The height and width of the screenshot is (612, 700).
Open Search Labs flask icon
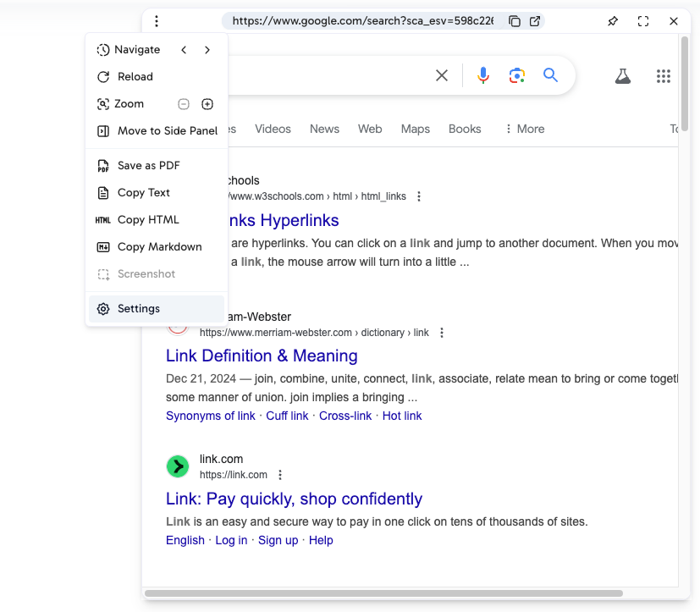click(623, 76)
